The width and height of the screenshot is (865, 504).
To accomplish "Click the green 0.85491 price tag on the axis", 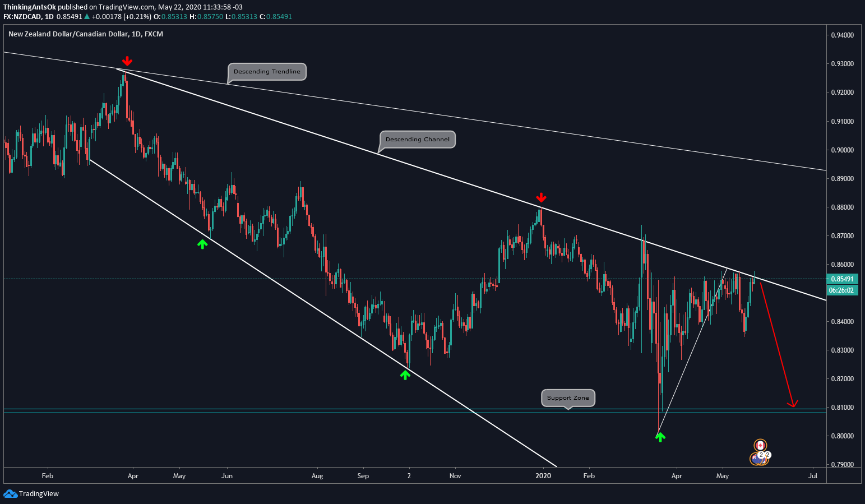I will click(842, 279).
